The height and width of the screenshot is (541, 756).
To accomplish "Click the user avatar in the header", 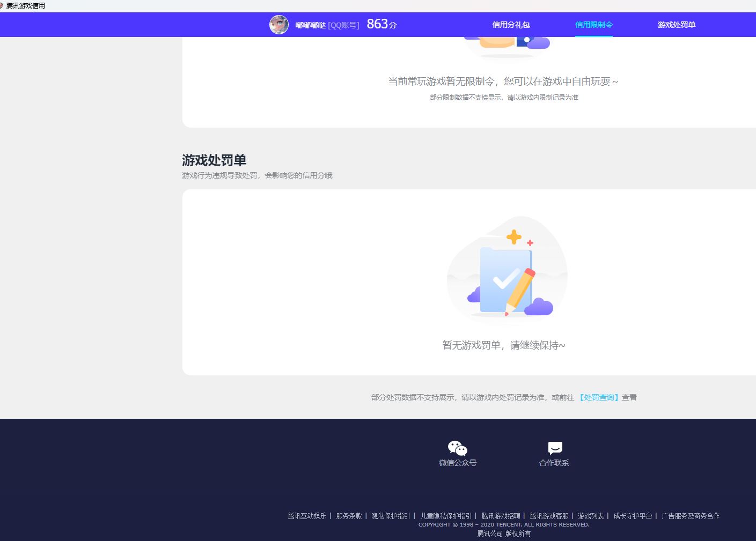I will click(x=278, y=25).
